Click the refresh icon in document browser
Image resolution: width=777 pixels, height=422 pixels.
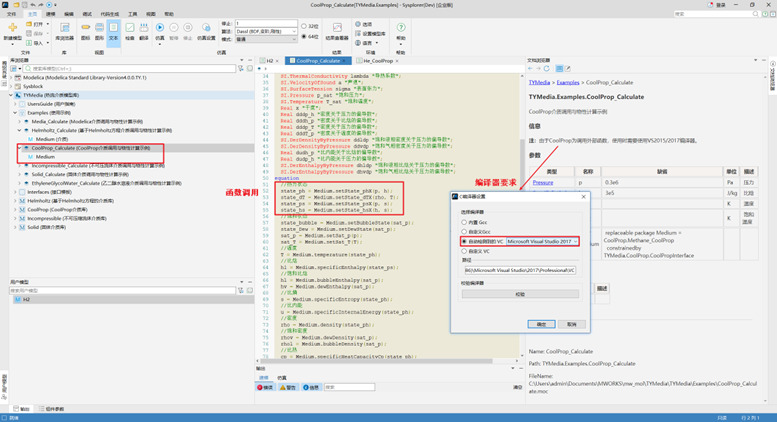click(547, 68)
